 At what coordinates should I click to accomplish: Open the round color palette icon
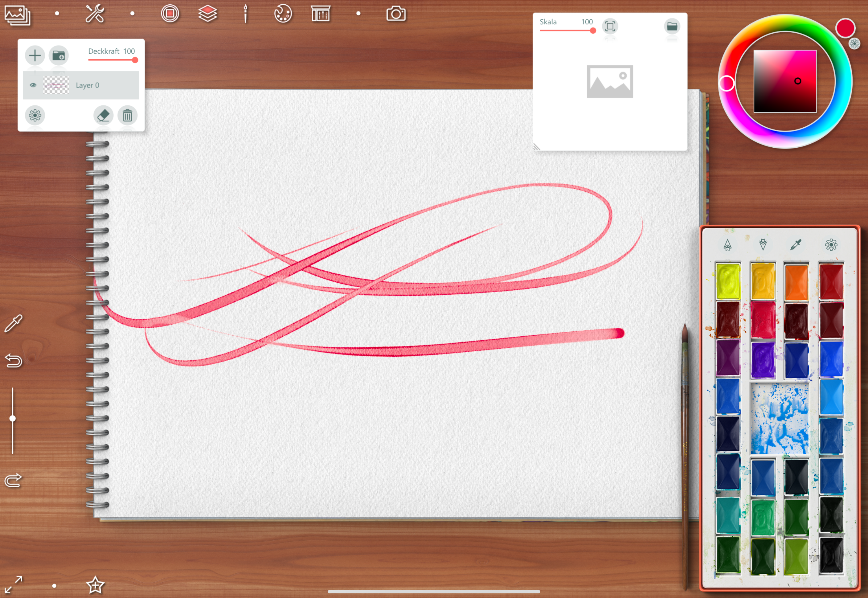(x=283, y=14)
